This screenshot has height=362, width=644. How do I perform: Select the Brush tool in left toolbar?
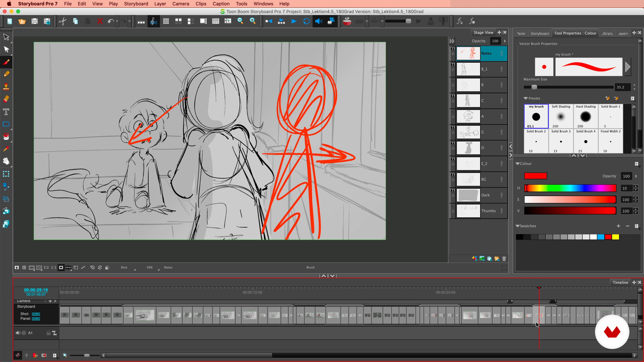[x=6, y=62]
